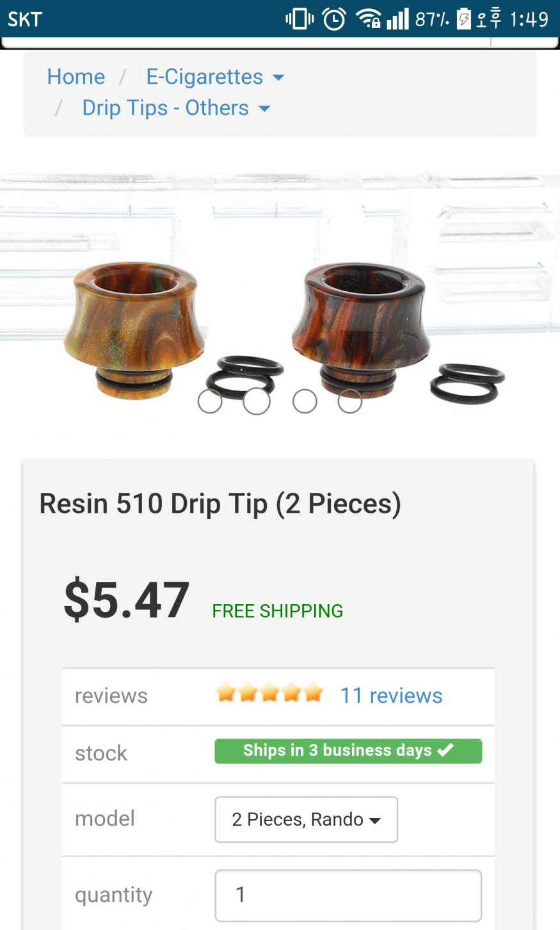Open the 11 reviews link
The image size is (560, 930).
pos(391,695)
